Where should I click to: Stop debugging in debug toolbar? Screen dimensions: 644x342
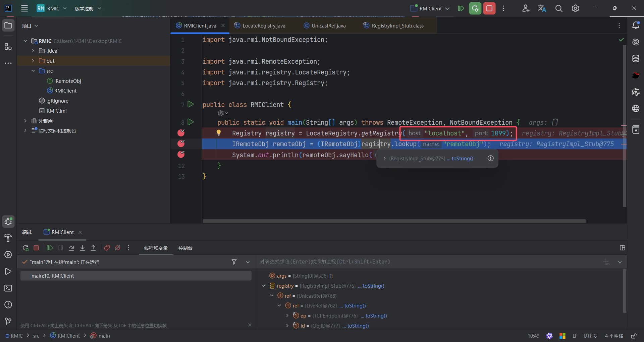click(36, 248)
